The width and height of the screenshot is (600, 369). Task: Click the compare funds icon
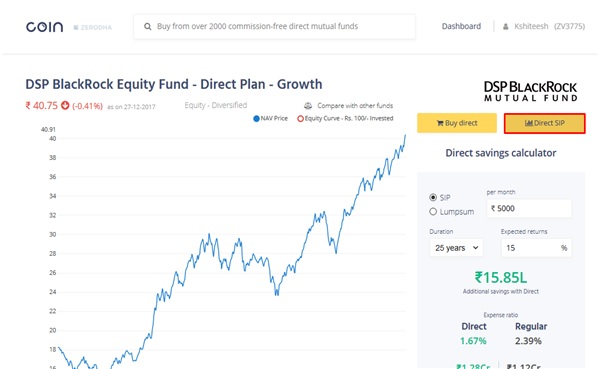click(x=308, y=106)
